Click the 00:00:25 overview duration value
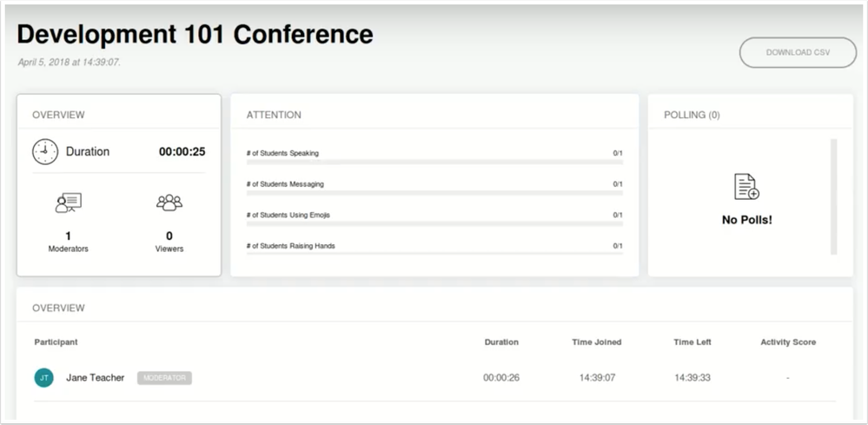This screenshot has height=425, width=868. point(182,151)
